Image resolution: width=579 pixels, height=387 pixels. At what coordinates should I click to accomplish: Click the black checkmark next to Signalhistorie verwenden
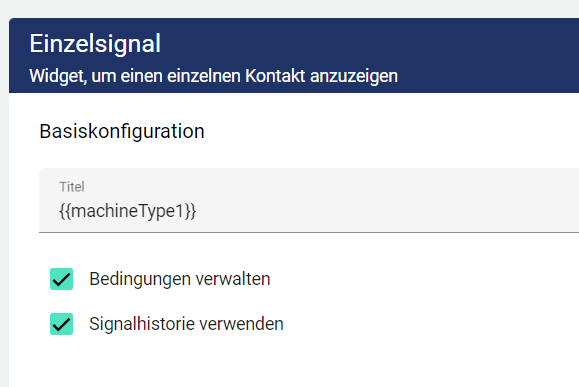coord(61,324)
